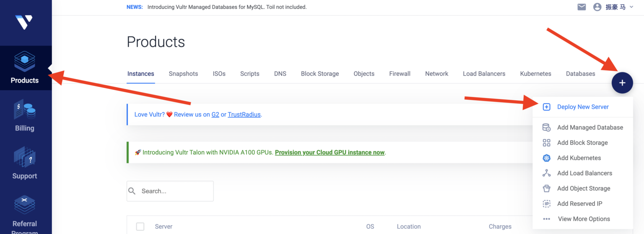This screenshot has height=234, width=644.
Task: Choose Add Managed Database option
Action: [589, 127]
